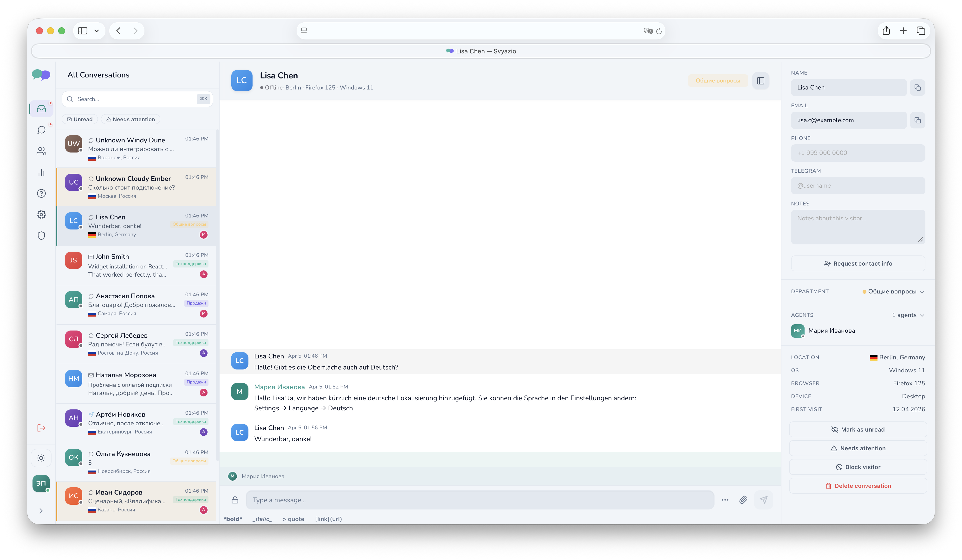Open the analytics bar chart icon

pos(41,172)
